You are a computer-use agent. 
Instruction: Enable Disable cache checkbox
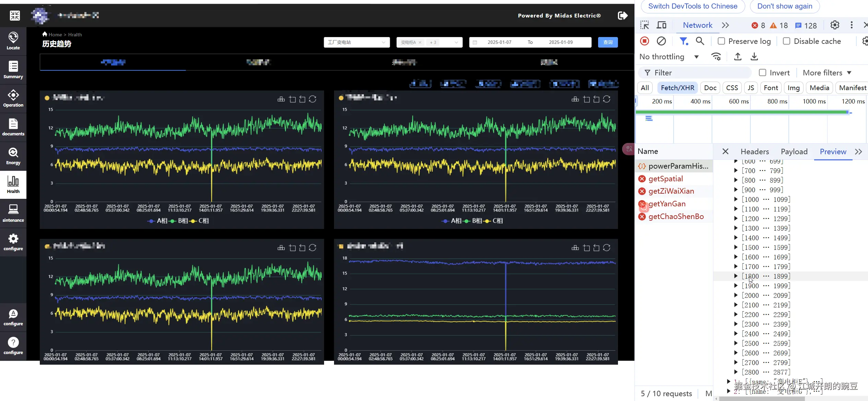pos(787,41)
